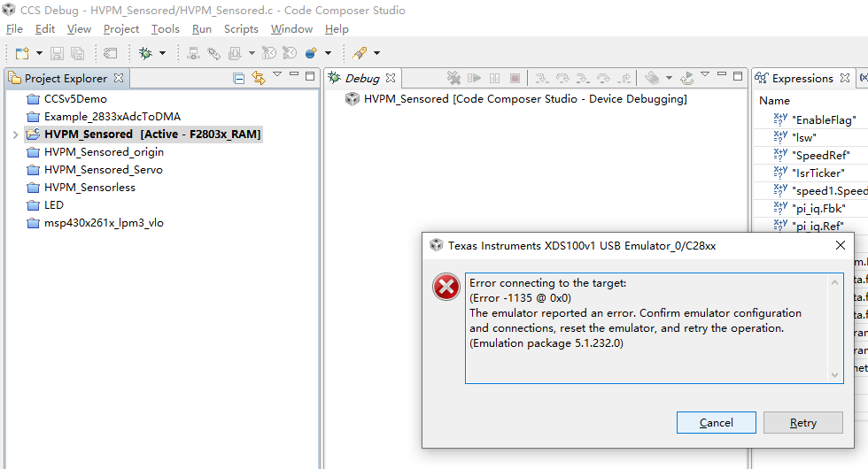
Task: Open the Debug launch dropdown arrow
Action: tap(162, 53)
